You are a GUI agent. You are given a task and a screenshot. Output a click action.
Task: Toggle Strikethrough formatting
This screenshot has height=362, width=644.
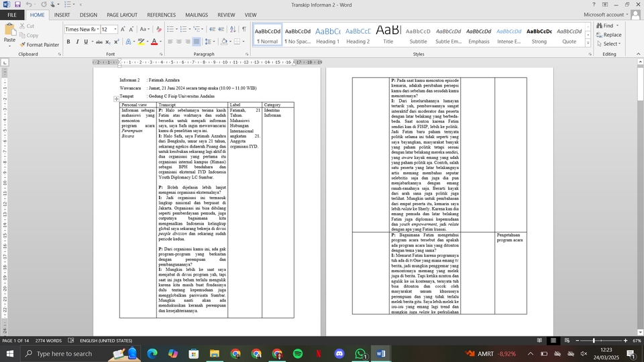click(99, 42)
